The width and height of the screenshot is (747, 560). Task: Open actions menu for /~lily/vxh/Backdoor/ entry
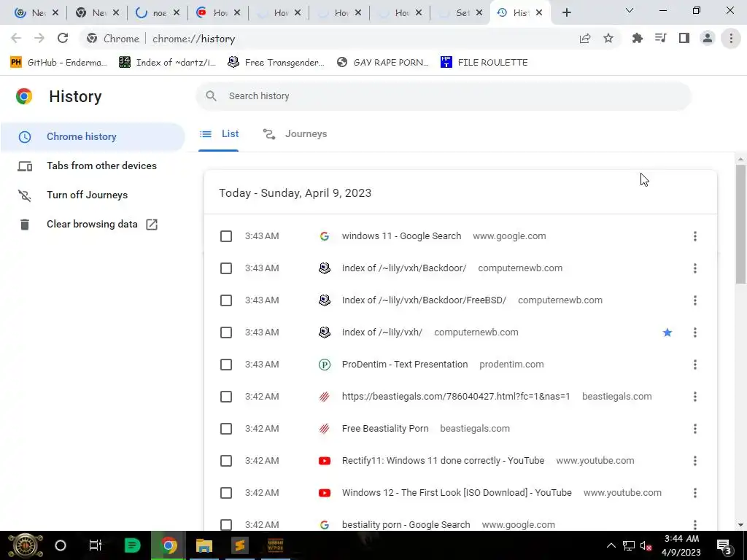695,268
